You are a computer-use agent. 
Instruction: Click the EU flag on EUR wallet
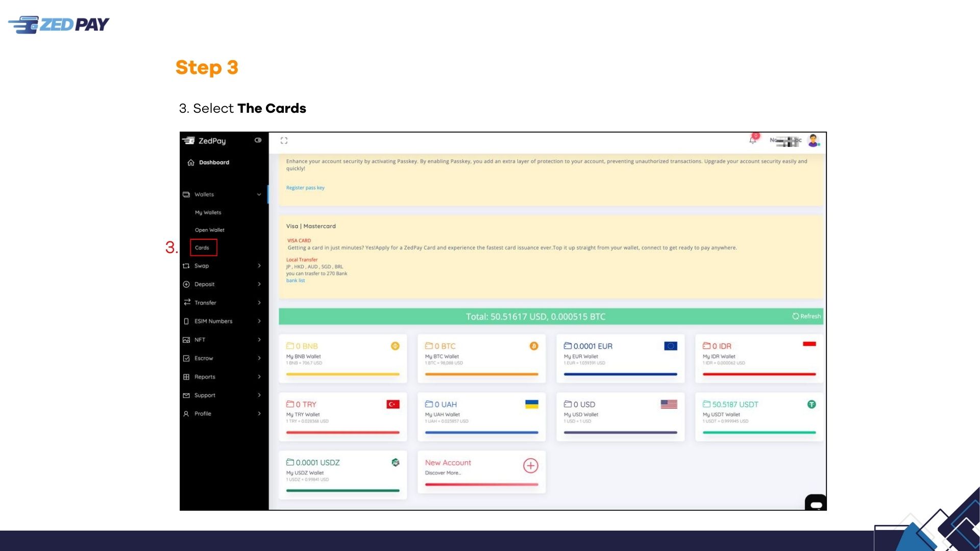(671, 346)
